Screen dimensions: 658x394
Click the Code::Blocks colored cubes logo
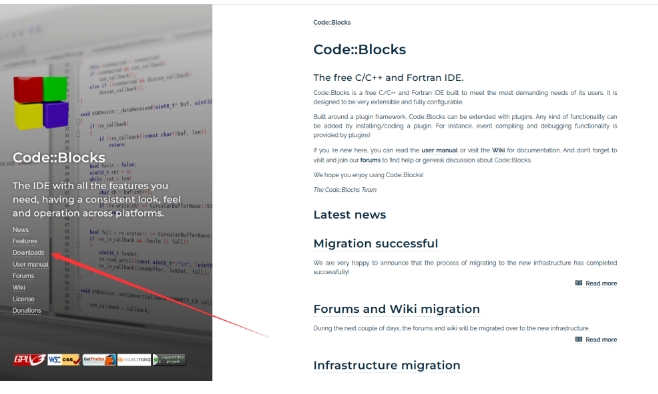[x=41, y=102]
